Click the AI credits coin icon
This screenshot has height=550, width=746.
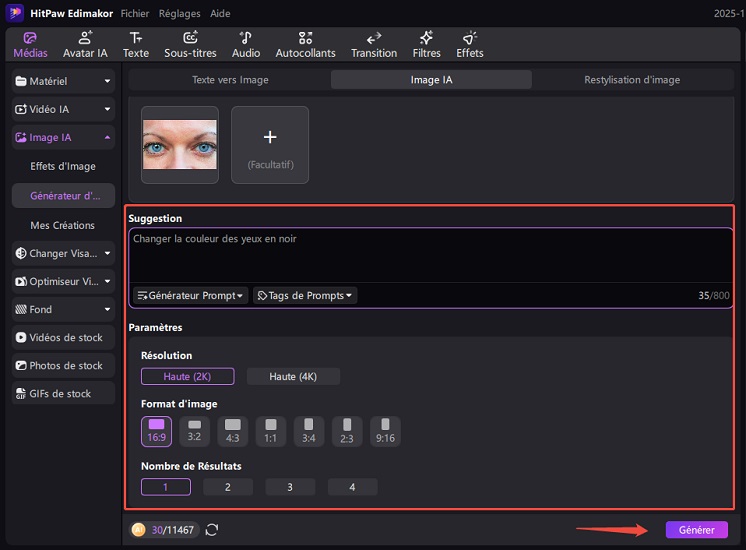[138, 530]
